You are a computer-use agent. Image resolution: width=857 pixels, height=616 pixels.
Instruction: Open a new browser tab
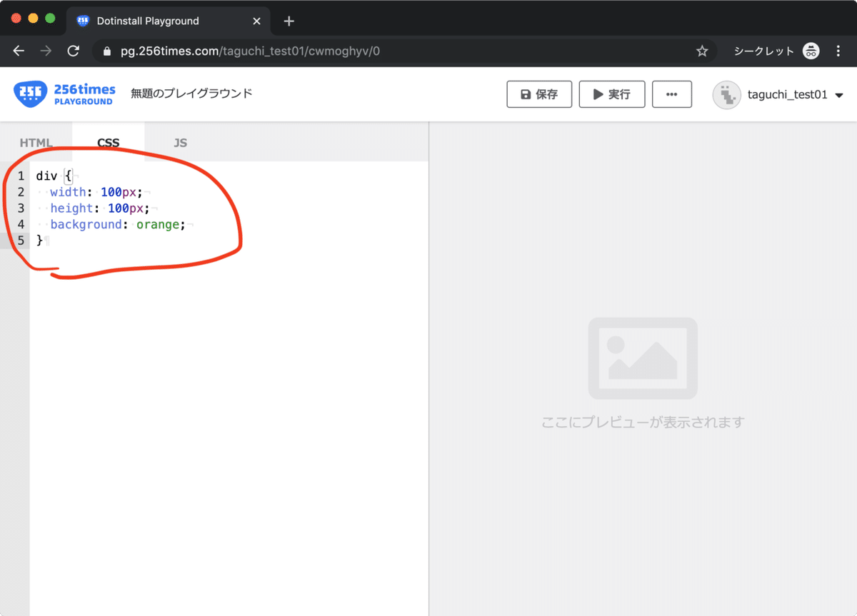[289, 21]
